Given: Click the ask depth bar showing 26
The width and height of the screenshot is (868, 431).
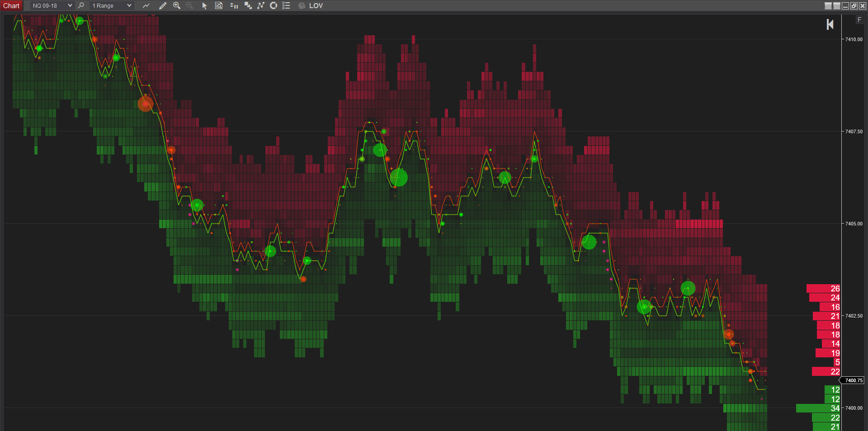Looking at the screenshot, I should [823, 288].
